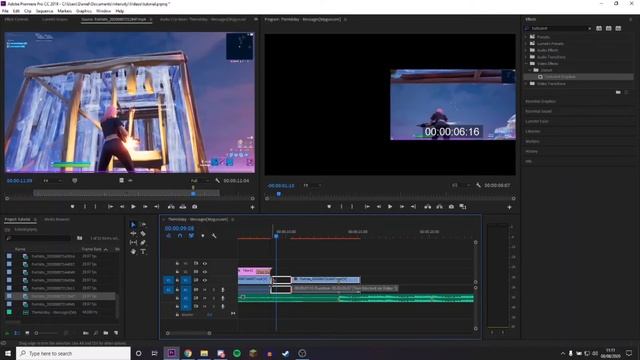Image resolution: width=640 pixels, height=360 pixels.
Task: Open the Edit menu
Action: click(16, 11)
